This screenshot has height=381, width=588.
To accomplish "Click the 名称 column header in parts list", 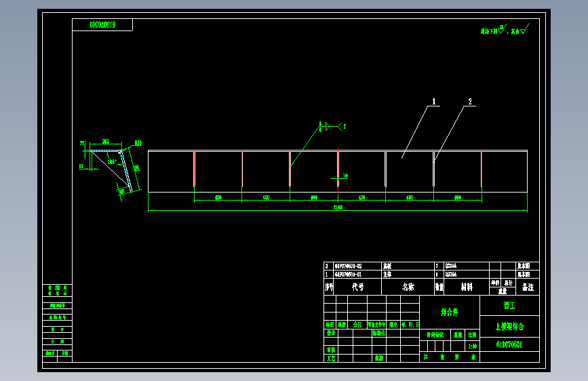I will pos(408,287).
